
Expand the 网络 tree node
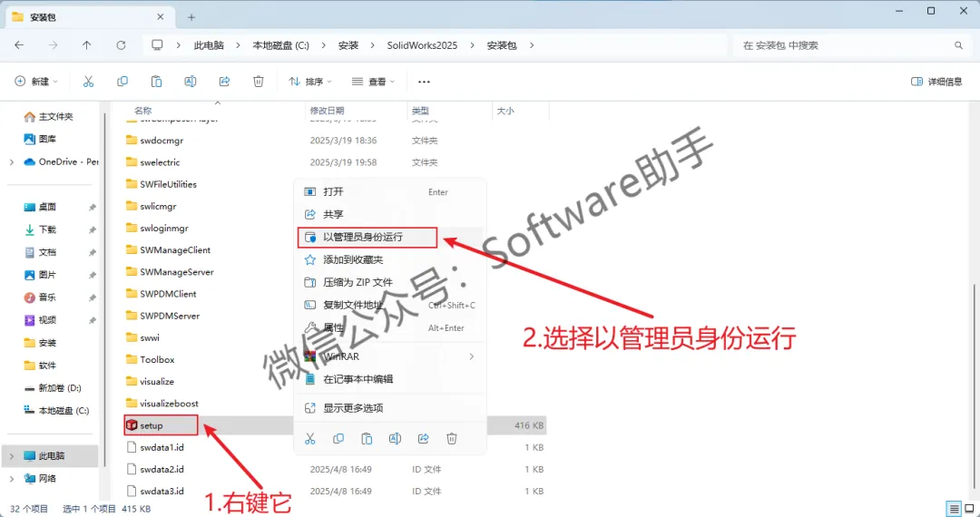12,478
